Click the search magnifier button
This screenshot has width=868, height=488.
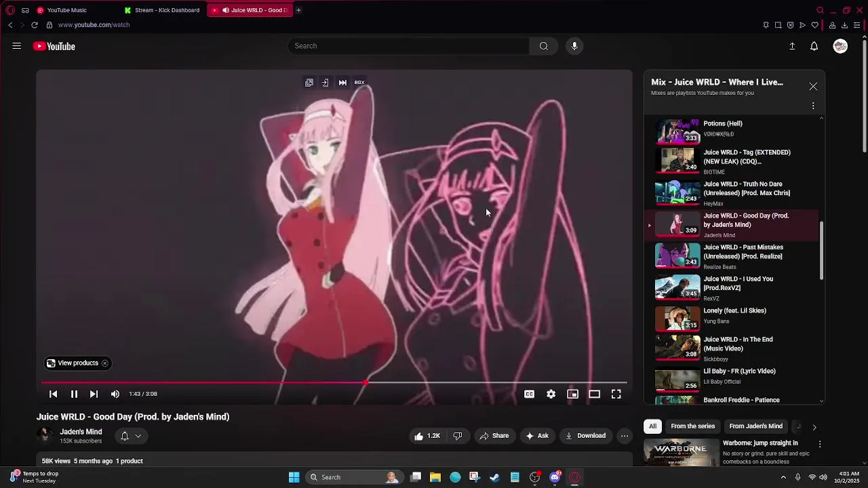coord(543,46)
